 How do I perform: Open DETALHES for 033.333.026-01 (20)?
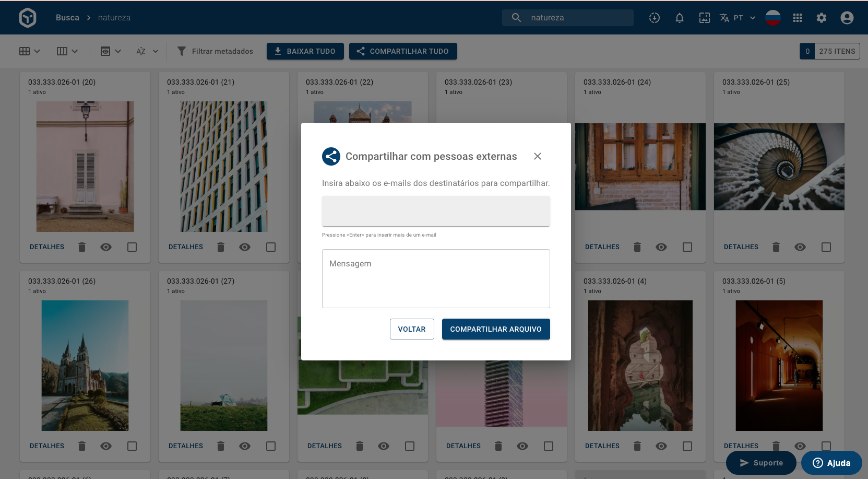(47, 247)
